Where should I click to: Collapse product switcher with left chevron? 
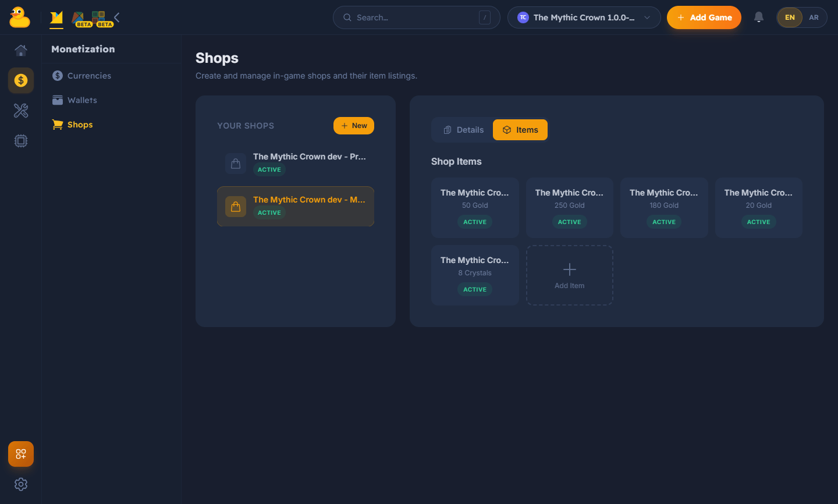[117, 17]
